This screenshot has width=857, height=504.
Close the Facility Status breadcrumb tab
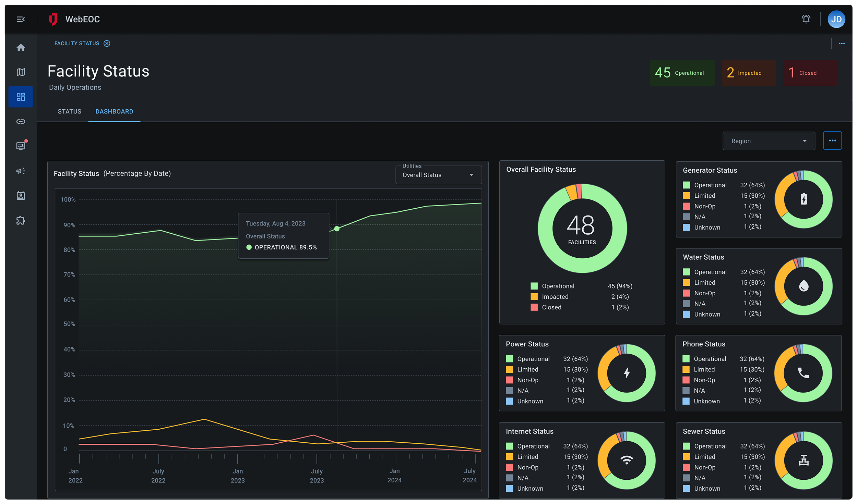click(107, 44)
